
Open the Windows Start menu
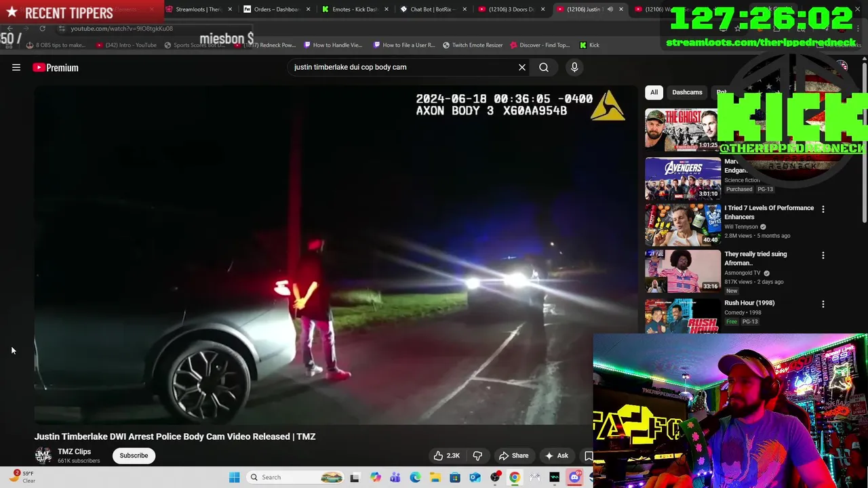pos(234,477)
